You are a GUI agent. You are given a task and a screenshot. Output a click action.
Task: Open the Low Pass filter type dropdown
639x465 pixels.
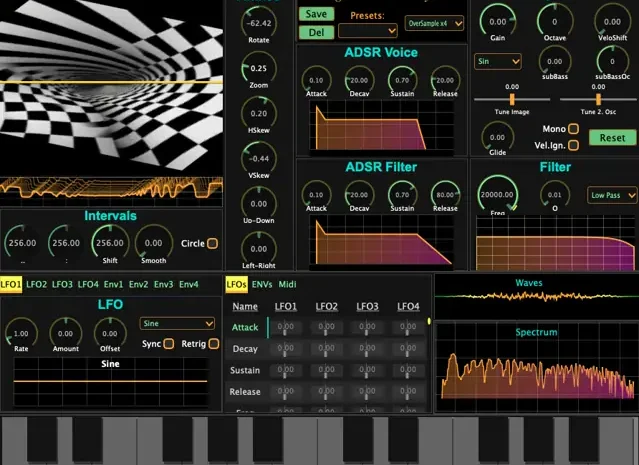[x=612, y=195]
